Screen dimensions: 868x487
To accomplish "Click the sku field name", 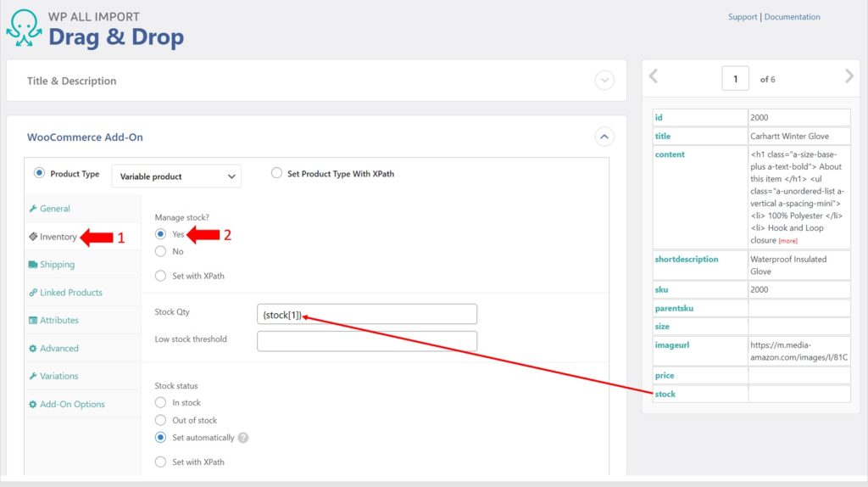I will 661,290.
